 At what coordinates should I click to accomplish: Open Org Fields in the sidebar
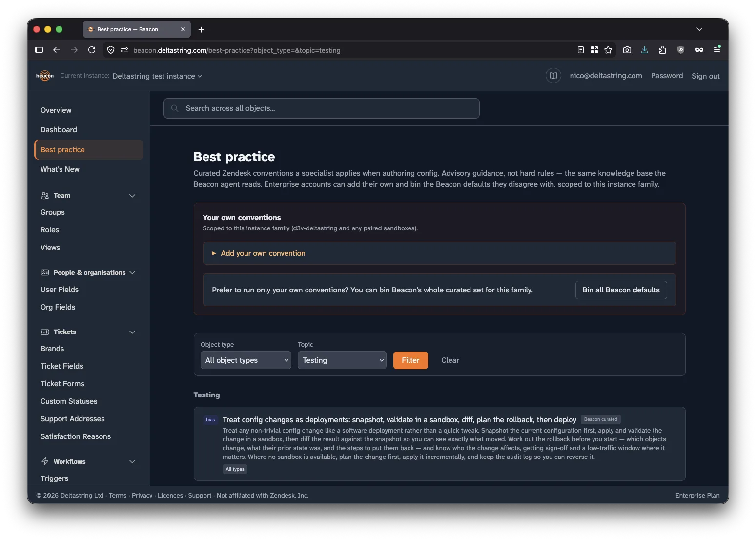(58, 307)
